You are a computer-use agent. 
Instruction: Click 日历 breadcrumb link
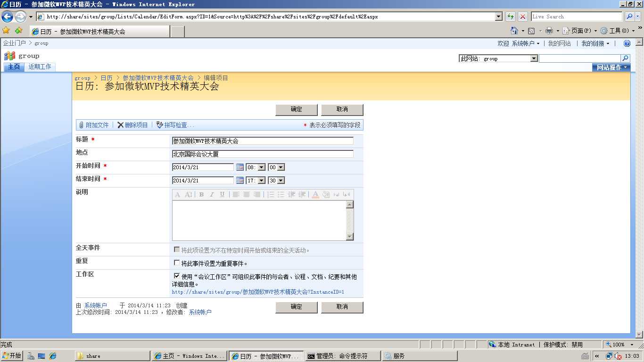[x=107, y=78]
